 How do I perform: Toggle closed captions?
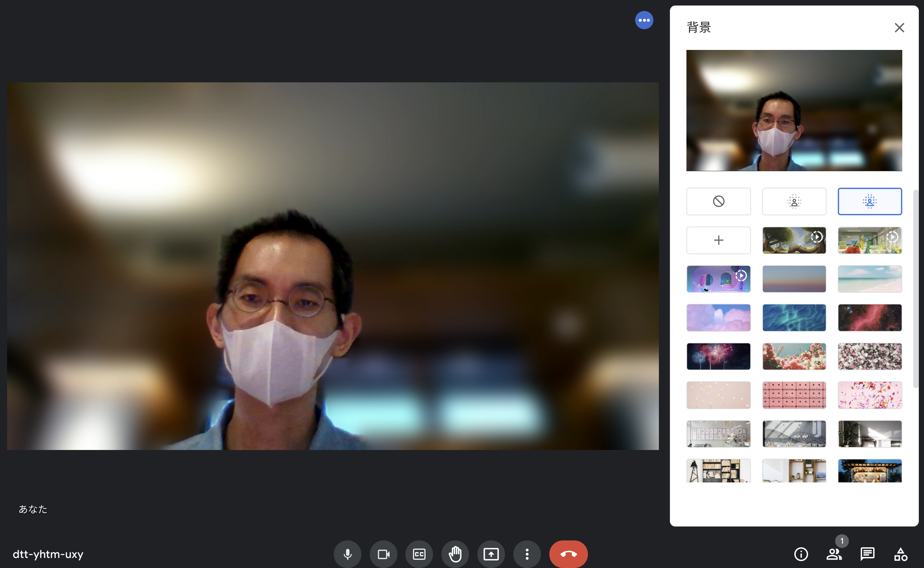pos(419,554)
